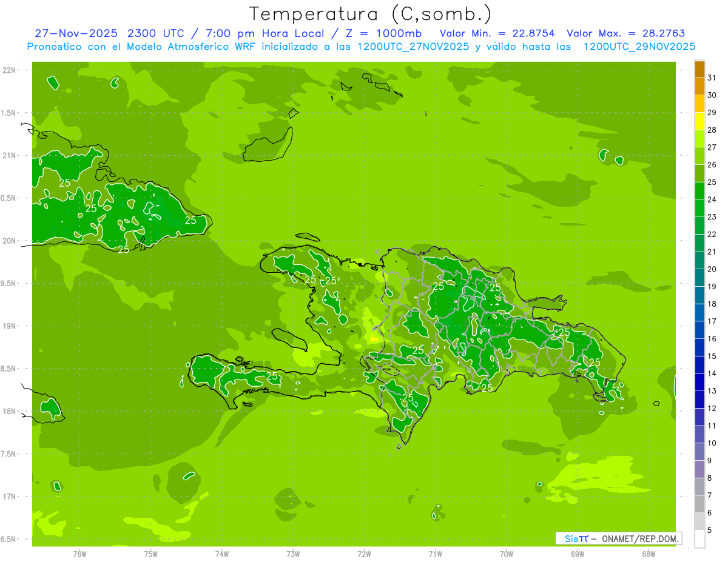The width and height of the screenshot is (728, 562).
Task: Click the gray legend swatch between 6 and 7
Action: (699, 504)
